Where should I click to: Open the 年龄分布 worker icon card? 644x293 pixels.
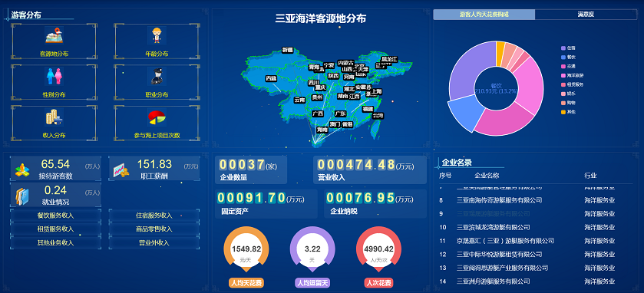point(157,41)
